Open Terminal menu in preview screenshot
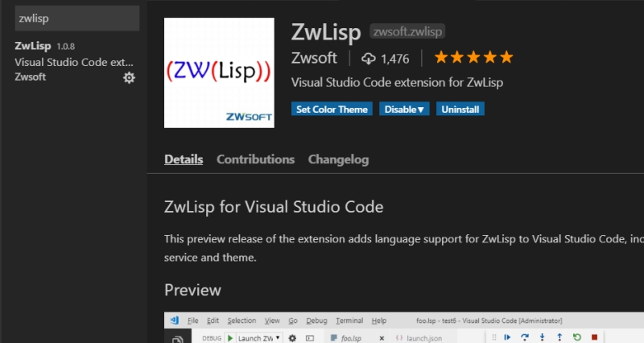Screen dimensions: 644x343 [349, 320]
